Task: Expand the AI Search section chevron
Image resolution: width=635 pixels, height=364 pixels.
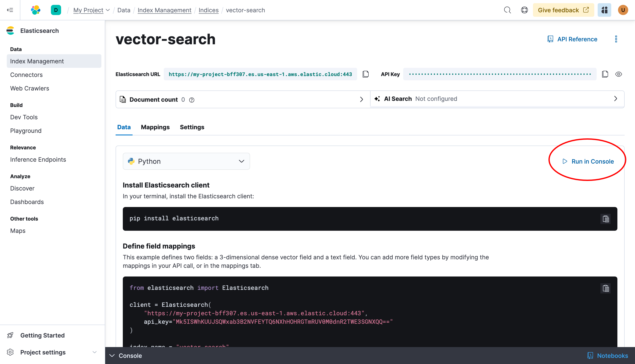Action: point(616,99)
